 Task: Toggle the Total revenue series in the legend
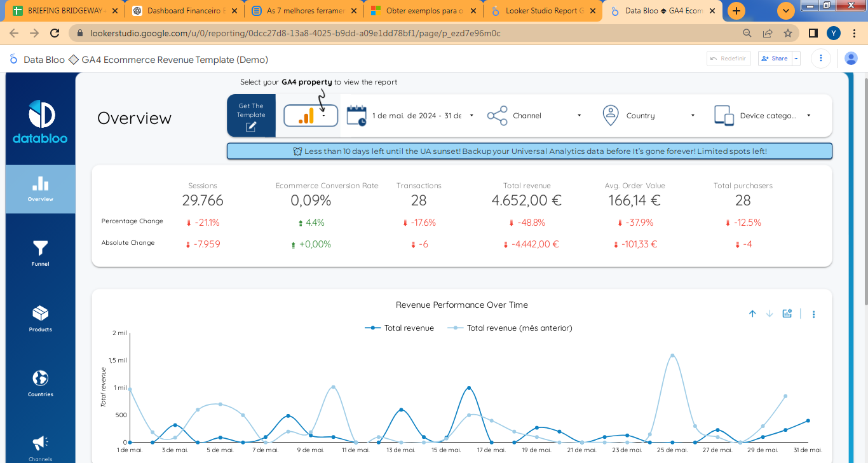coord(410,328)
